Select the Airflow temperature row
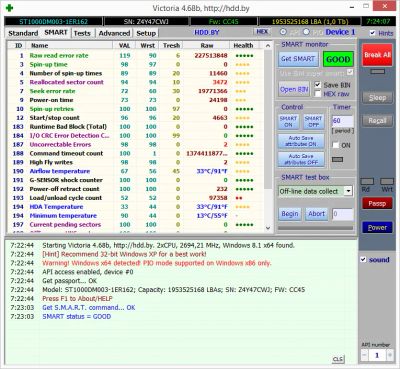The width and height of the screenshot is (400, 369). [135, 171]
